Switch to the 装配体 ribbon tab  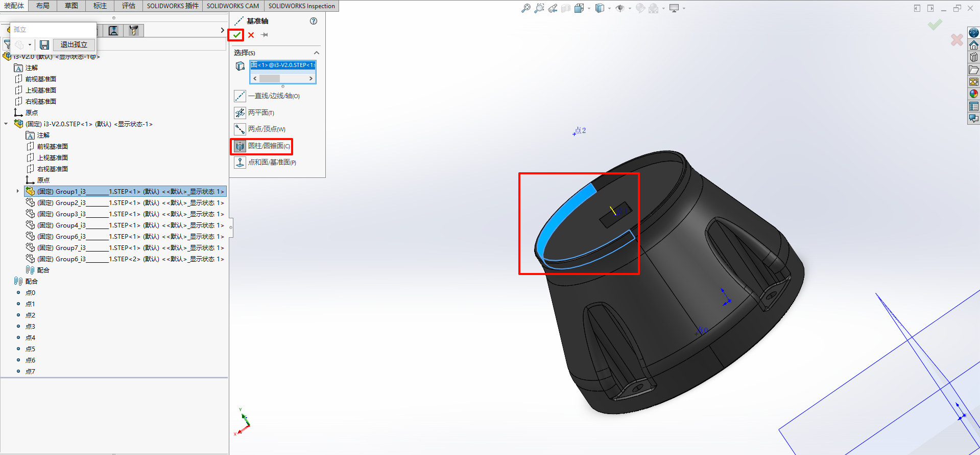coord(14,6)
